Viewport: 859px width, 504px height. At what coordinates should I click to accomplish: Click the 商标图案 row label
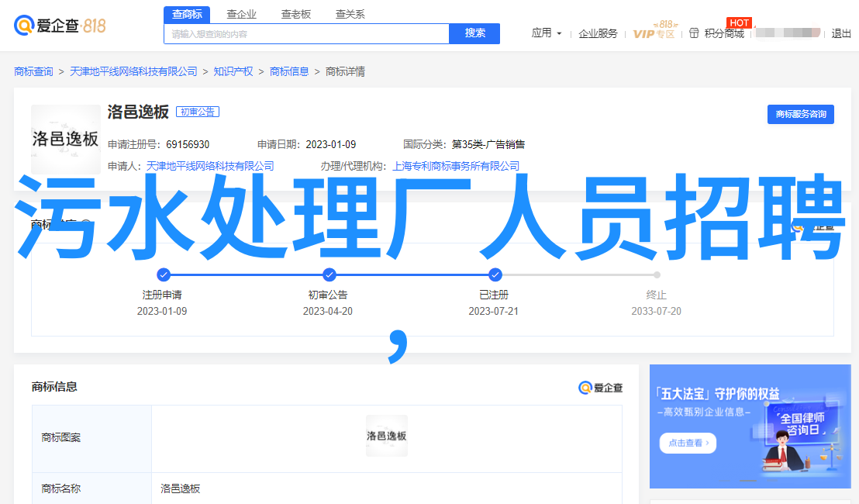pyautogui.click(x=60, y=438)
